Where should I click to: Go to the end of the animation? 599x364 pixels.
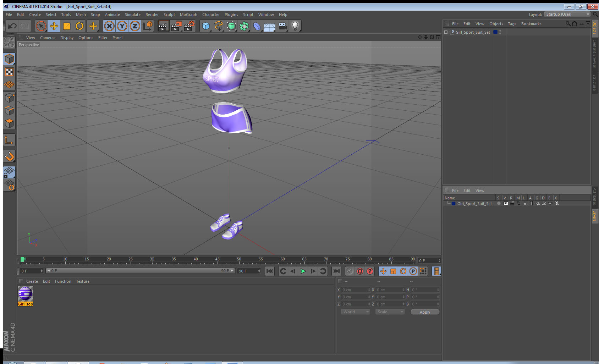(x=336, y=271)
